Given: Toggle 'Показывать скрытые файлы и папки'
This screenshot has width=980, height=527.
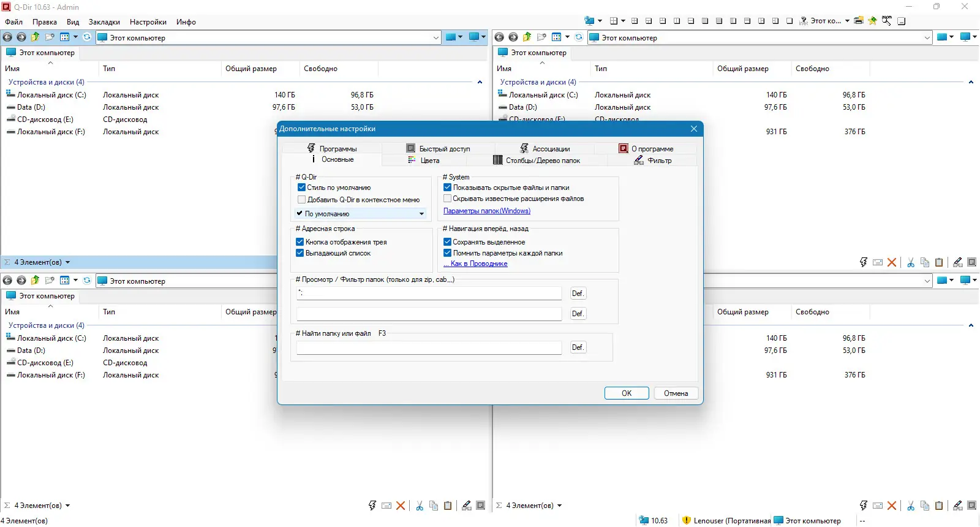Looking at the screenshot, I should tap(447, 188).
